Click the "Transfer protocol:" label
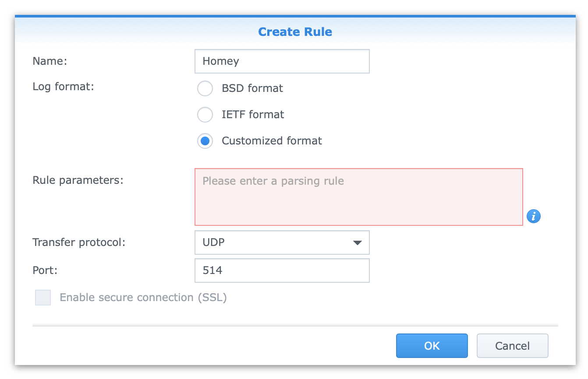 click(79, 242)
